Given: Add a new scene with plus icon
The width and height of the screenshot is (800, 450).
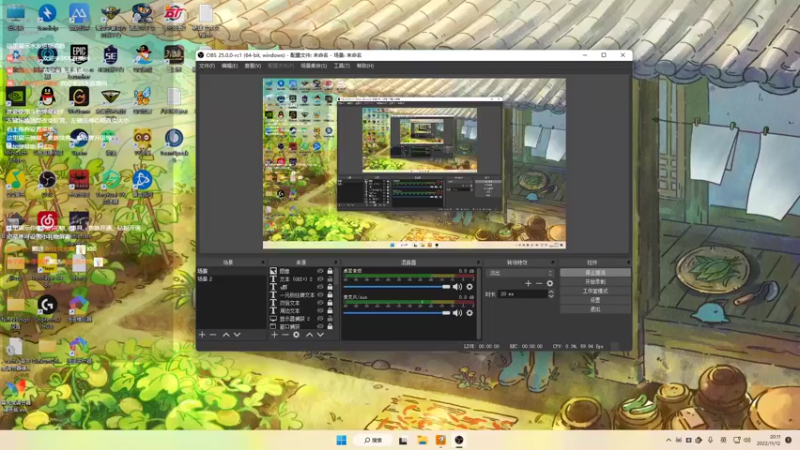Looking at the screenshot, I should click(x=202, y=335).
